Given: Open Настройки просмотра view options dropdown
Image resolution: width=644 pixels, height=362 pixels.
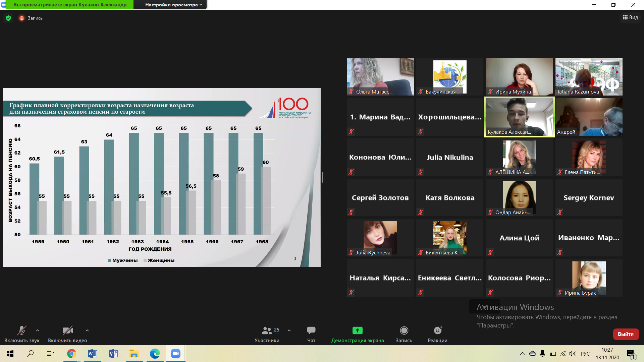Looking at the screenshot, I should pos(173,5).
